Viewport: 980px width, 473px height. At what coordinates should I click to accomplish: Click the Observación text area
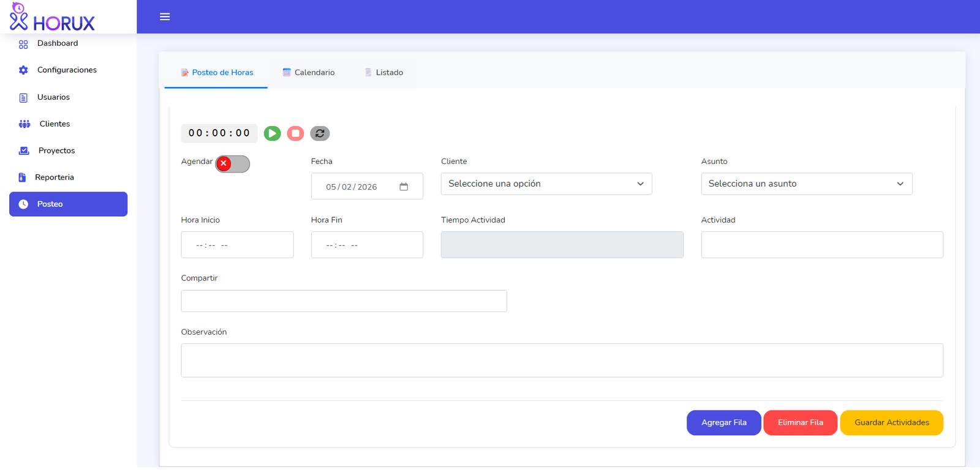point(562,360)
